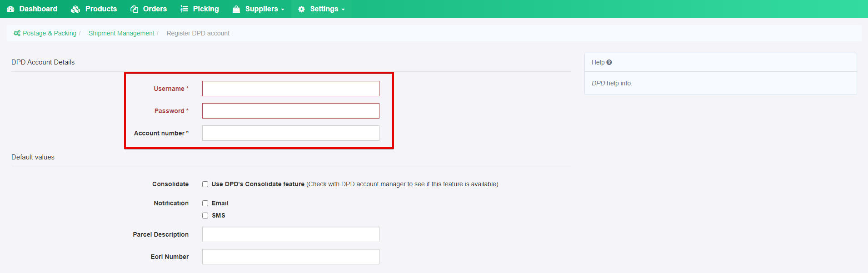This screenshot has width=868, height=273.
Task: Click the 'Account number' field label
Action: coord(159,133)
